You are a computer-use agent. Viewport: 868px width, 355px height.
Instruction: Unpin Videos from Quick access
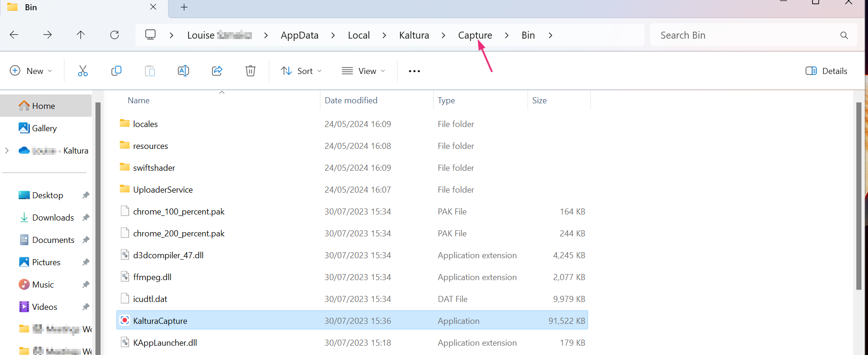(86, 307)
